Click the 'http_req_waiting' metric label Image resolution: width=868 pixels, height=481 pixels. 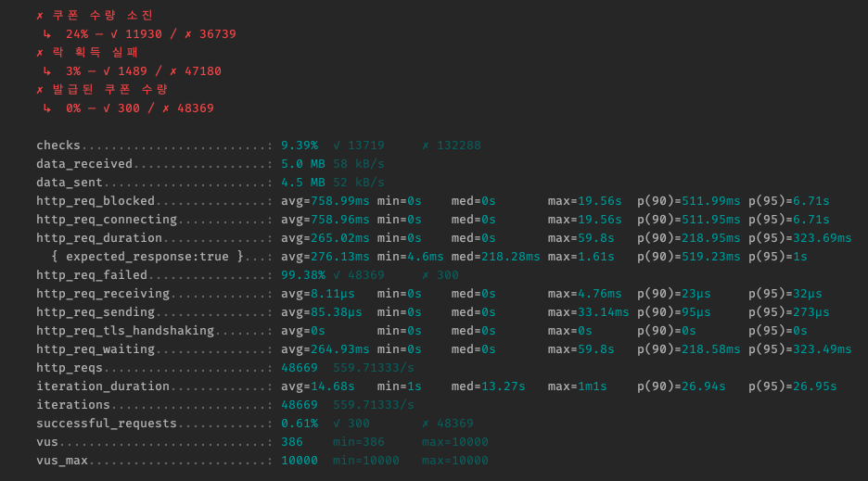[x=96, y=349]
